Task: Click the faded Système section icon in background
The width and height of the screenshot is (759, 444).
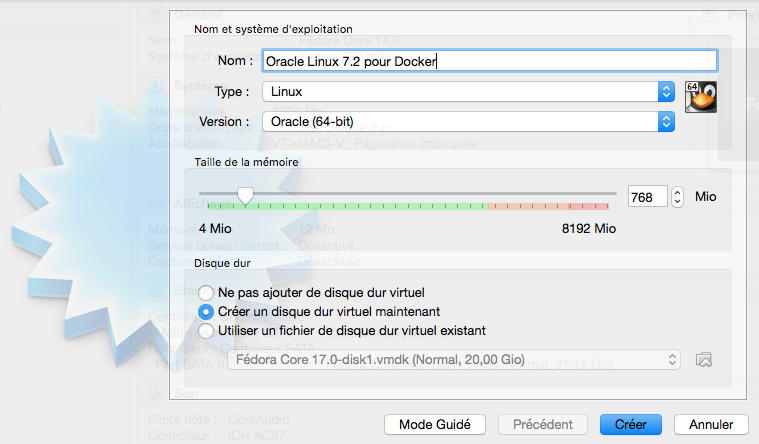Action: tap(155, 85)
